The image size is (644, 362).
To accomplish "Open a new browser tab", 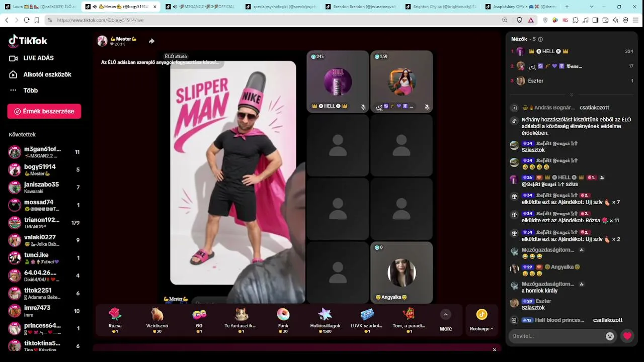I will pyautogui.click(x=567, y=7).
